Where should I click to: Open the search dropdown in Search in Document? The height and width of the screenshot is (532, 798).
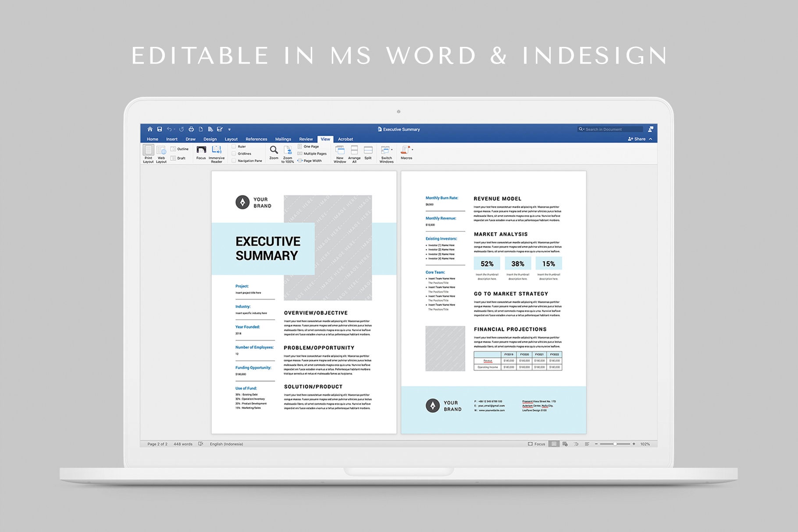click(584, 129)
